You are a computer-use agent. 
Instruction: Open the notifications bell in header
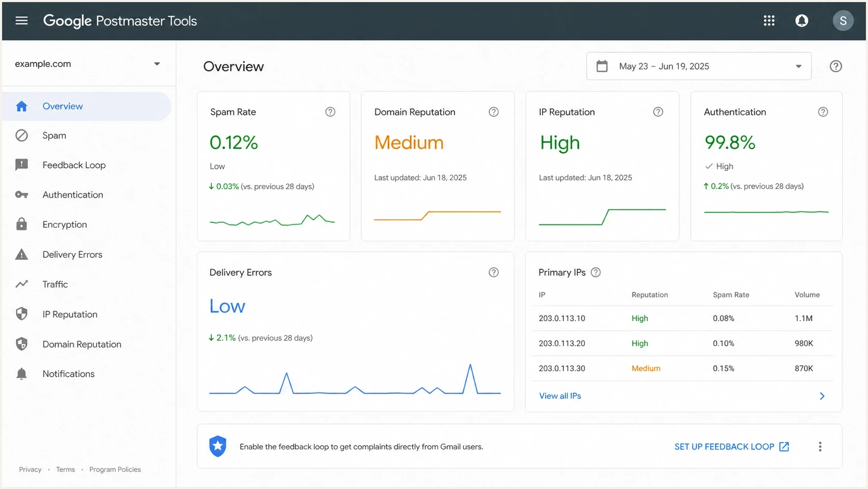pos(802,21)
